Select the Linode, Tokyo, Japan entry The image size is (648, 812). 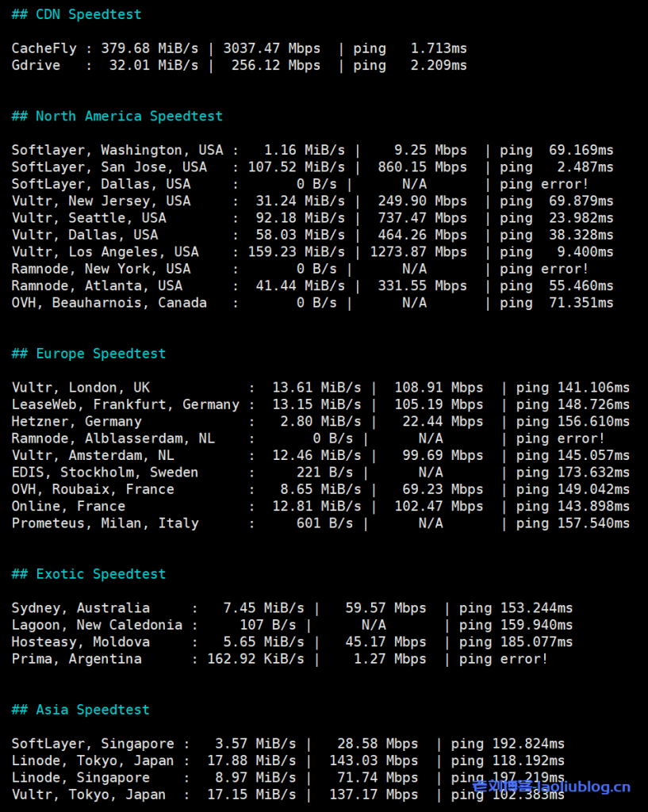tap(92, 761)
